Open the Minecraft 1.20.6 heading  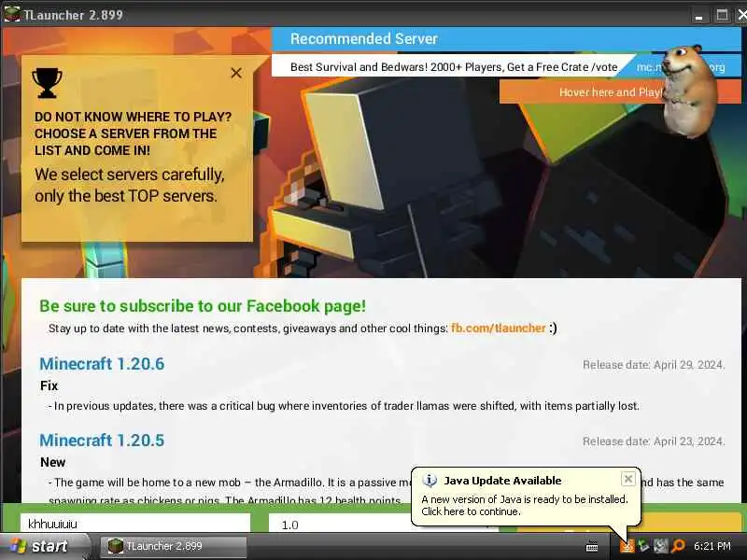coord(102,364)
